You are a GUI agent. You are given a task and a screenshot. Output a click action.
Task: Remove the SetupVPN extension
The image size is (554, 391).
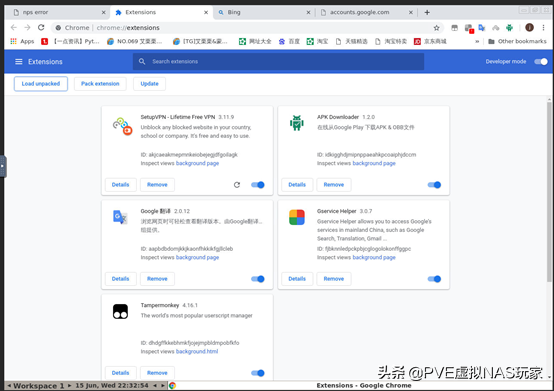(157, 185)
